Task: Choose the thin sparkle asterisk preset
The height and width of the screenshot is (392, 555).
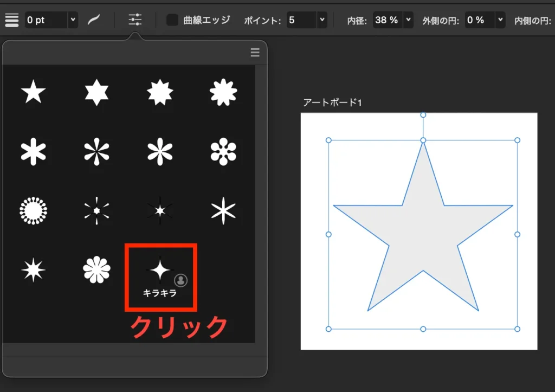Action: tap(222, 211)
